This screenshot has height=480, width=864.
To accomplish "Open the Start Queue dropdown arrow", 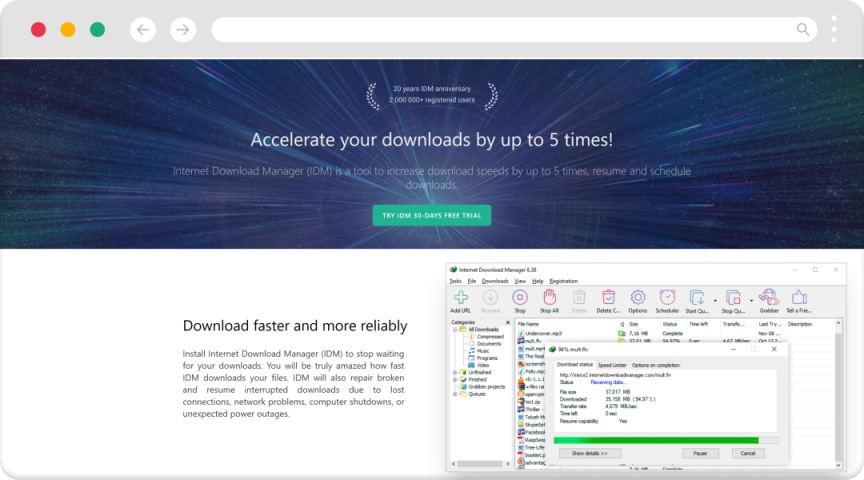I will (715, 301).
